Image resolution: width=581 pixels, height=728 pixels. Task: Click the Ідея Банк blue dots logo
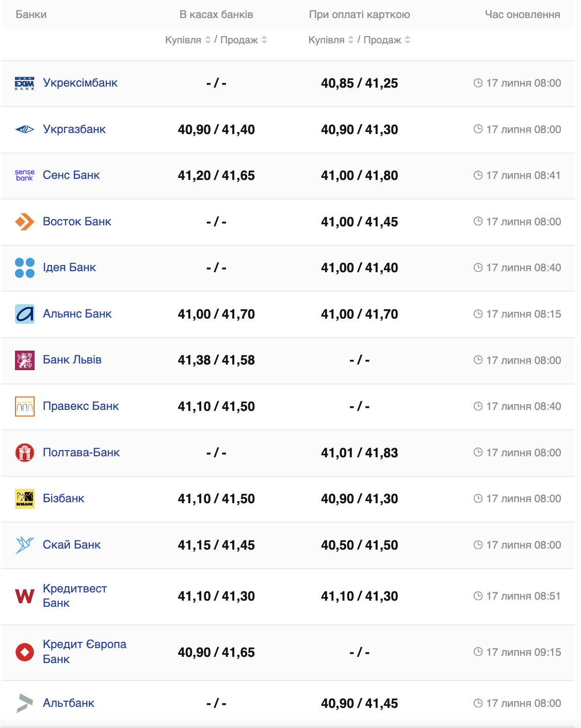(x=25, y=268)
